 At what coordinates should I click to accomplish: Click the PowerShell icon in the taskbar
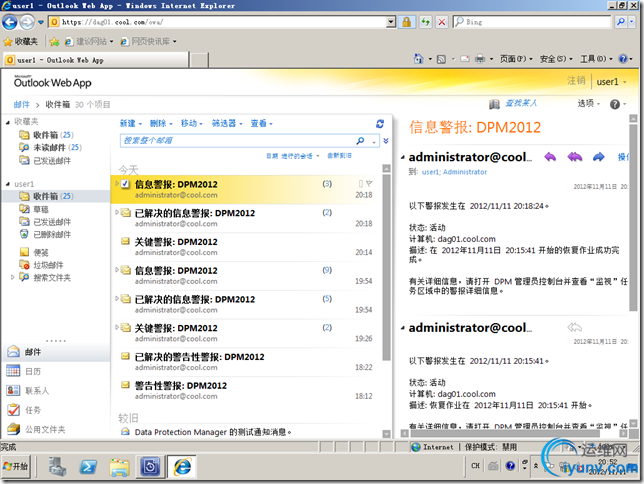(x=88, y=467)
